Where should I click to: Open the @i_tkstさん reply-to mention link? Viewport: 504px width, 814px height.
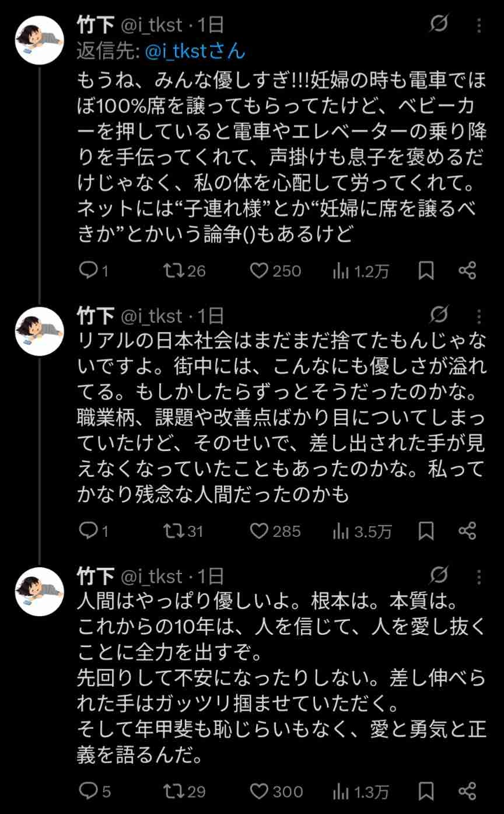click(x=193, y=51)
